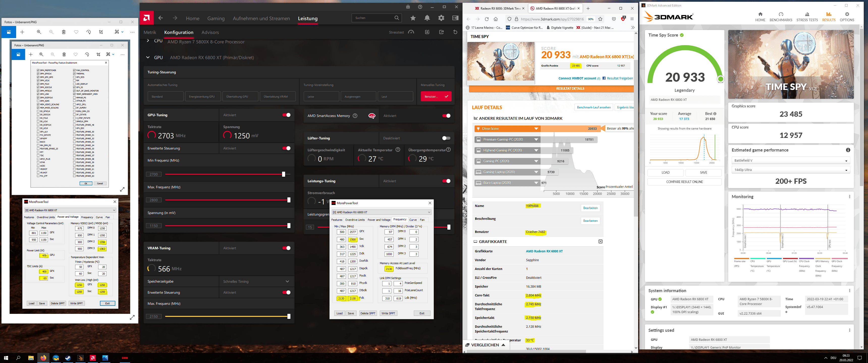Disable AMD SmartAccess Memory toggle
Screen dimensions: 868x363
(446, 116)
